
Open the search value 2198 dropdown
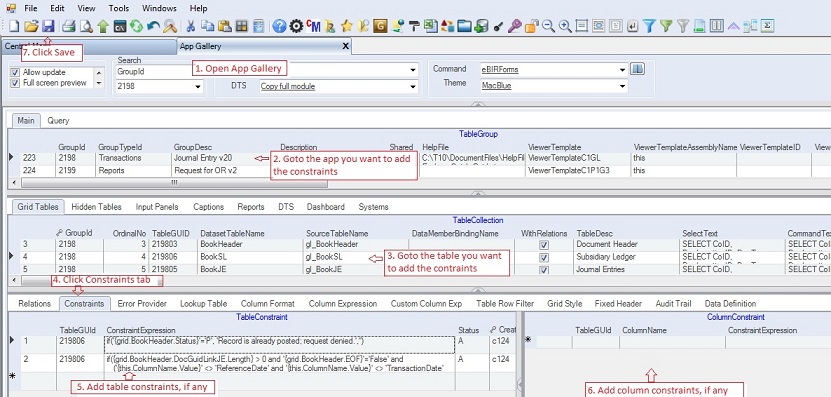click(198, 86)
